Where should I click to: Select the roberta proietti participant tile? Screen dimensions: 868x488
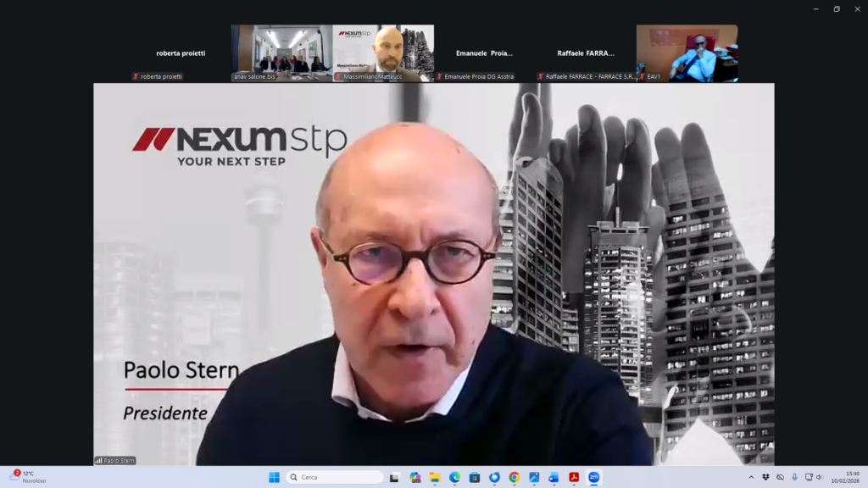coord(181,53)
